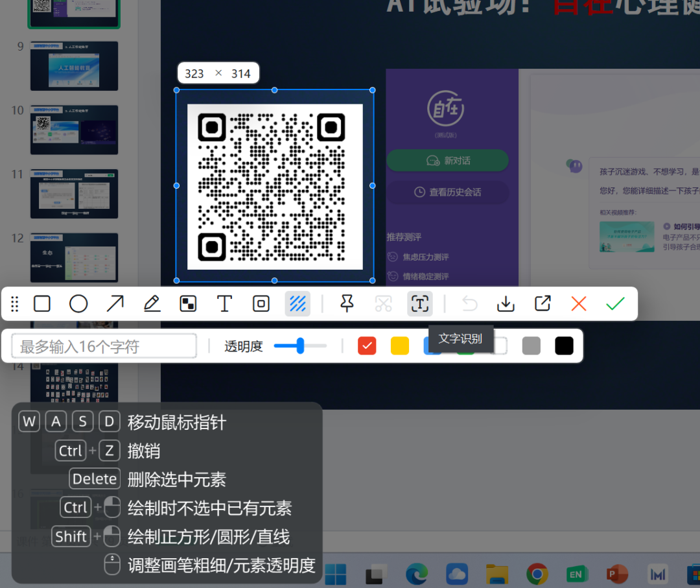
Task: Pin the screenshot with the pin tool
Action: tap(347, 303)
